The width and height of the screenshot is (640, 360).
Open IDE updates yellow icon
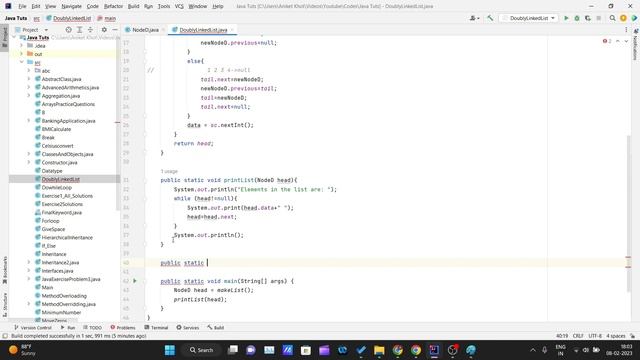click(623, 18)
